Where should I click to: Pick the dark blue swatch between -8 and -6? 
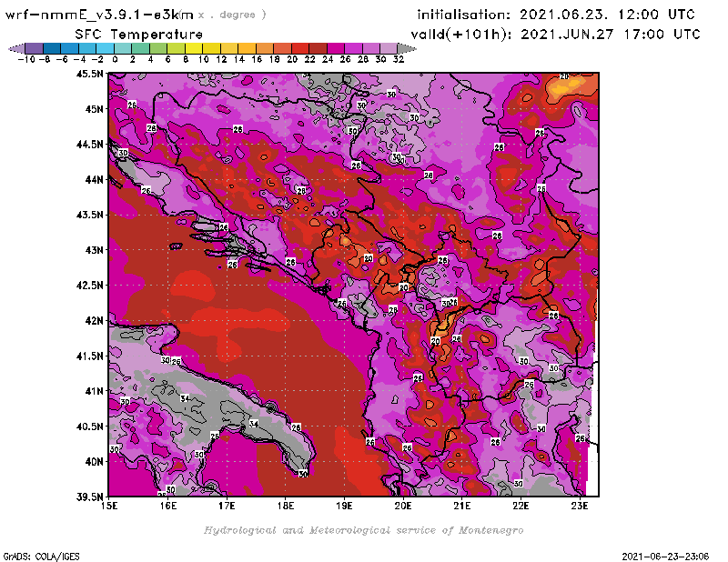pos(52,49)
